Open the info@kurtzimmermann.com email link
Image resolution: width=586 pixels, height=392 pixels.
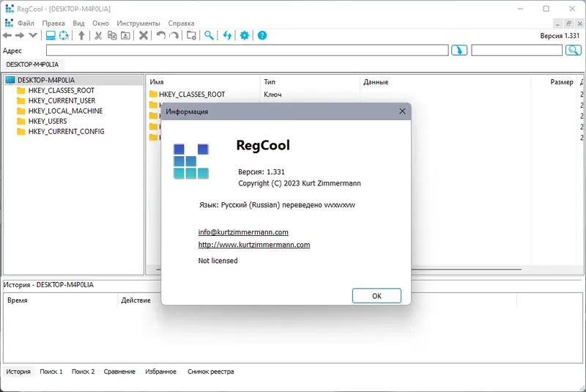[x=243, y=232]
